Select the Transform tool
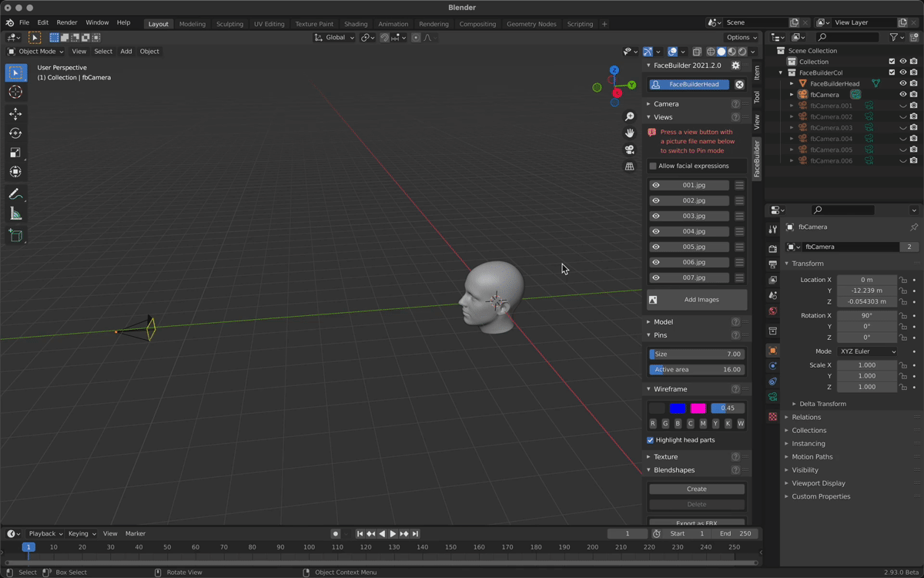 (15, 172)
